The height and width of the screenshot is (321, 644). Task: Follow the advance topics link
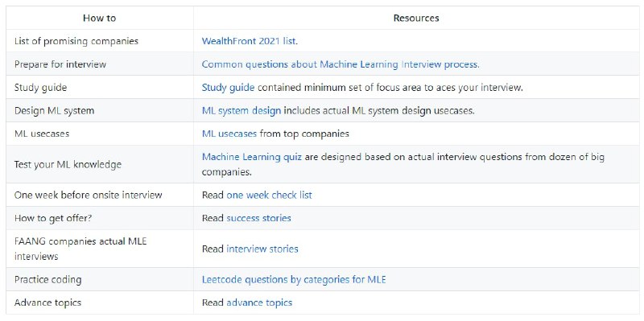(259, 303)
